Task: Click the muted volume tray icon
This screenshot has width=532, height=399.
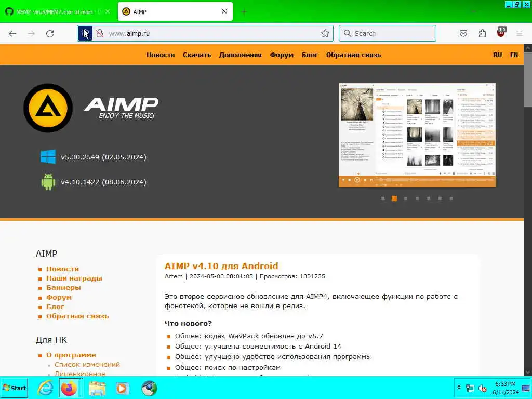Action: click(482, 388)
